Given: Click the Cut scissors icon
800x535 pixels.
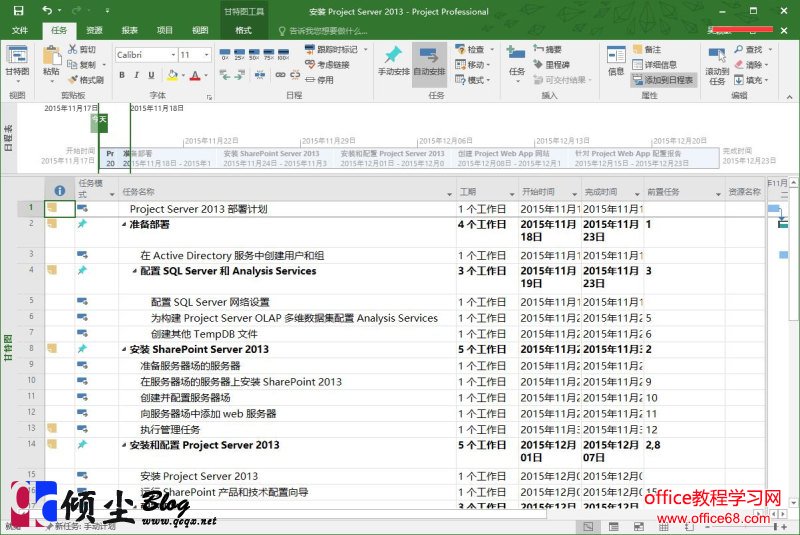Looking at the screenshot, I should coord(72,49).
